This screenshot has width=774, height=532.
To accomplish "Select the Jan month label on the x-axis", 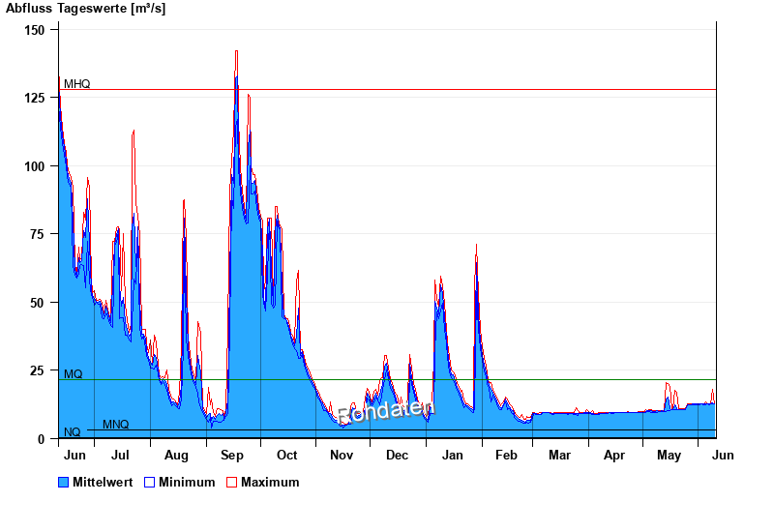I will (452, 455).
